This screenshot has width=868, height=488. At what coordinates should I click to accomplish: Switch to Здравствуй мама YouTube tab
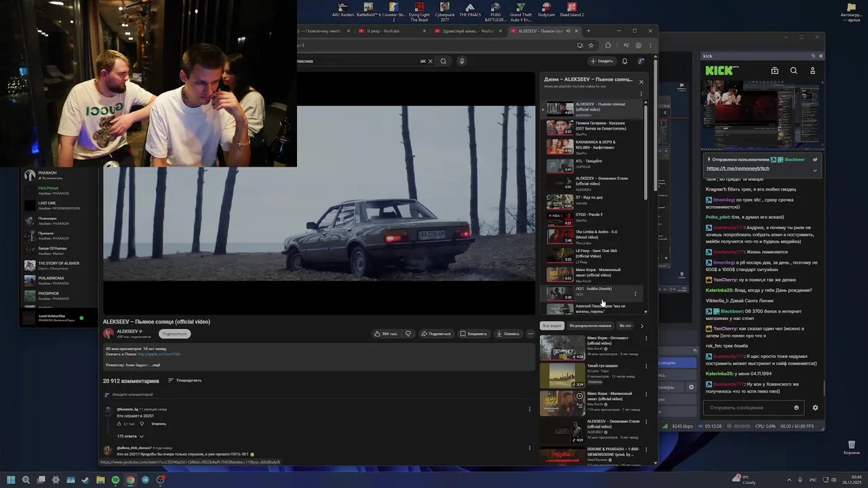click(467, 30)
